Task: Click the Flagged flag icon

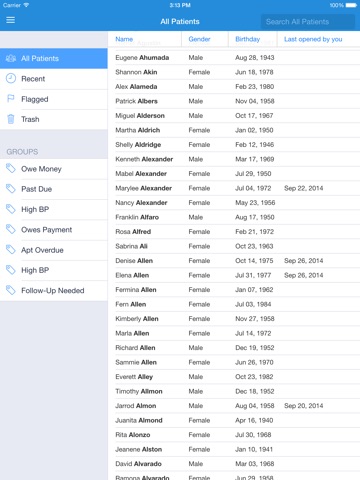Action: pos(11,99)
